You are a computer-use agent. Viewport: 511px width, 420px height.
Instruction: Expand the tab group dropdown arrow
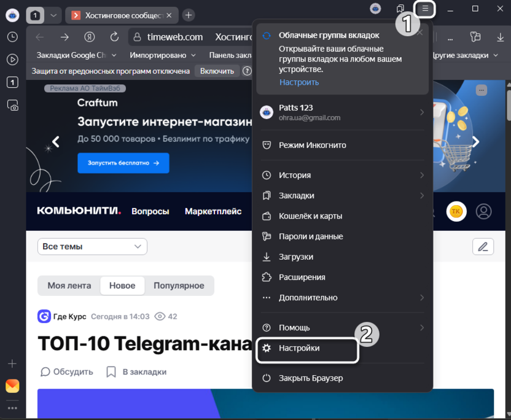[x=53, y=15]
